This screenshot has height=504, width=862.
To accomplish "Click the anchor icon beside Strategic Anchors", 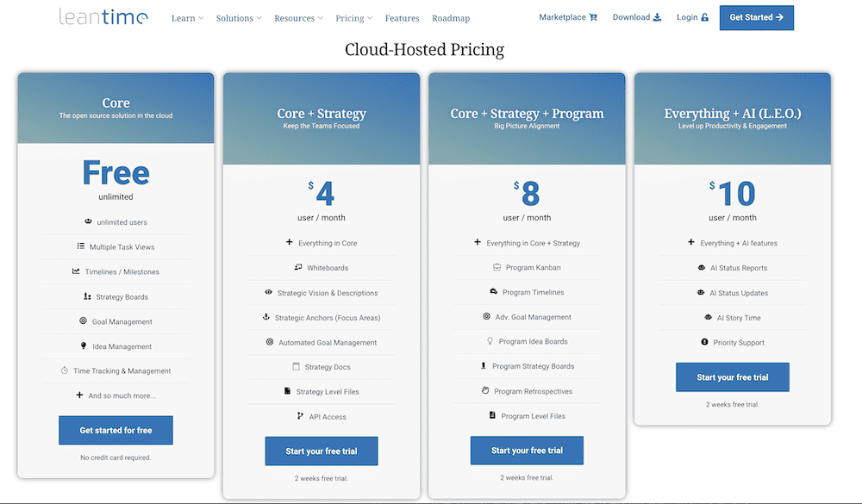I will 267,318.
